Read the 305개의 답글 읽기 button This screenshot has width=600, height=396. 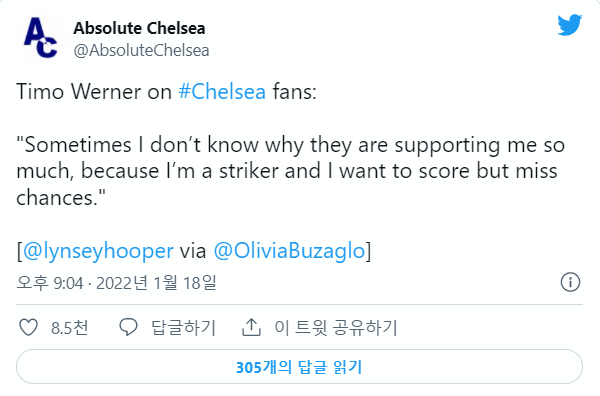(299, 367)
